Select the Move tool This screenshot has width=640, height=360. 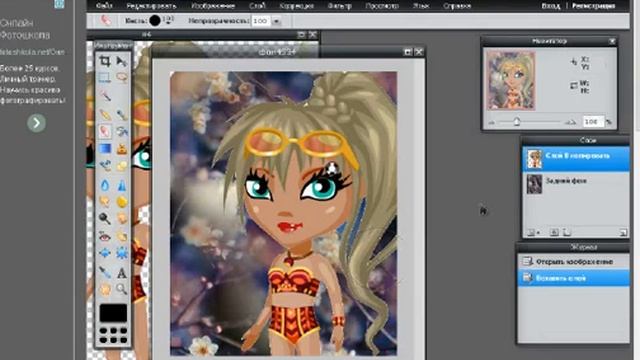(x=122, y=61)
